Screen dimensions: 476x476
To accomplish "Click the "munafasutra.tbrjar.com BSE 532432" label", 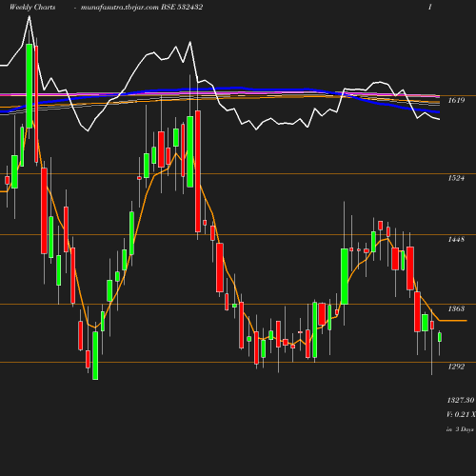I will pos(142,7).
